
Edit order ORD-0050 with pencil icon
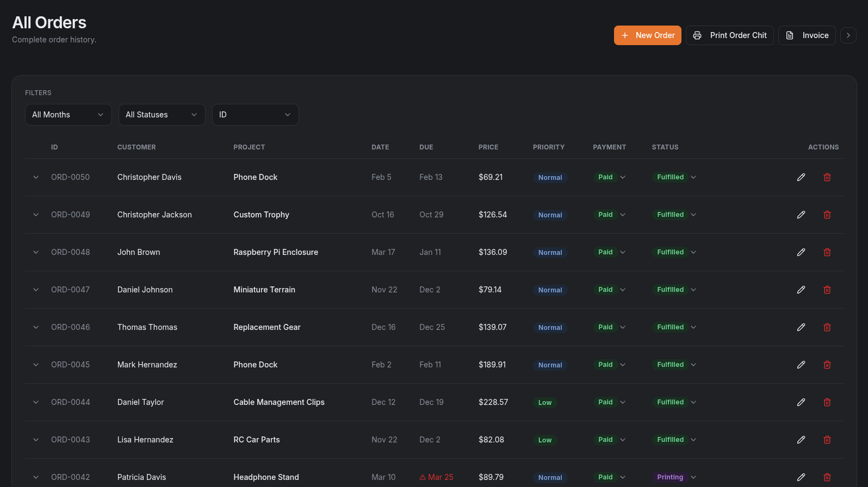801,177
